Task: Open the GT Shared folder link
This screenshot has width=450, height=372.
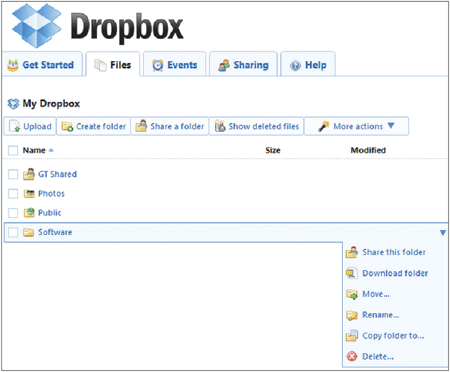Action: coord(57,174)
